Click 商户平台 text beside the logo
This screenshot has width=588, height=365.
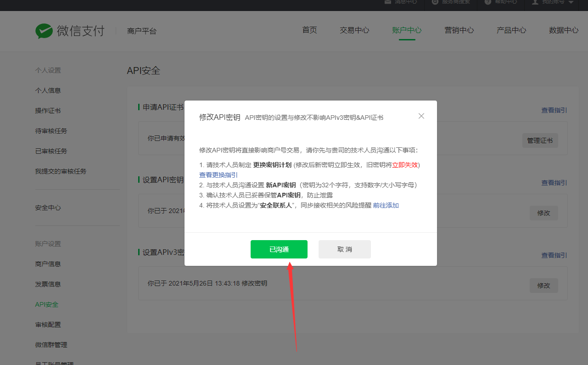click(x=142, y=31)
